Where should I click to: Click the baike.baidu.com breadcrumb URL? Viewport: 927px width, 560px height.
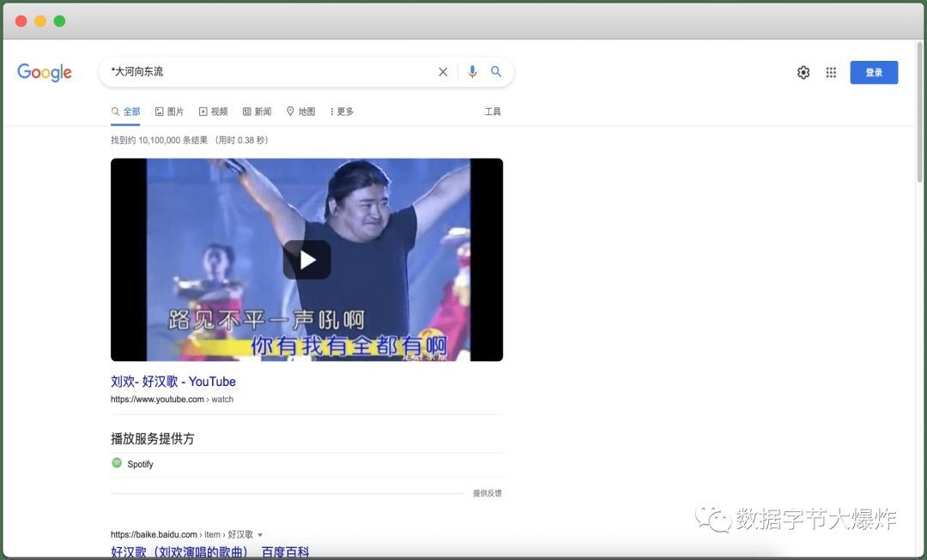click(181, 534)
